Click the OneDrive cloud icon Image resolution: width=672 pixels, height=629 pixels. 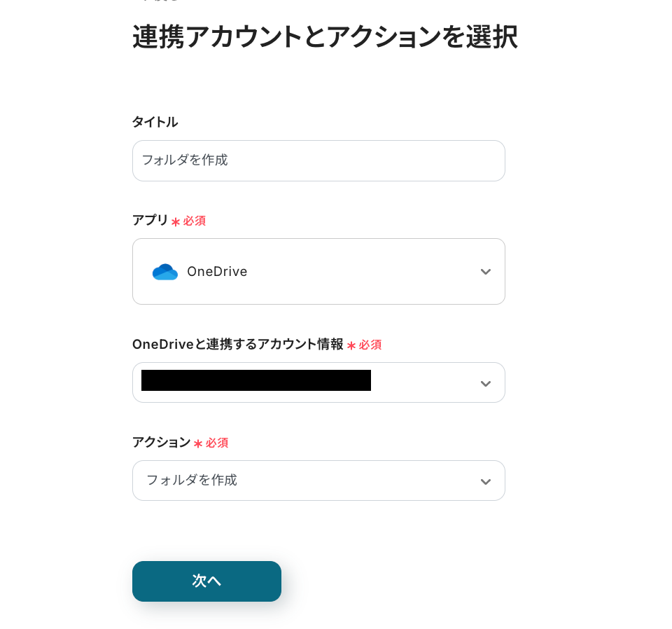[x=165, y=272]
